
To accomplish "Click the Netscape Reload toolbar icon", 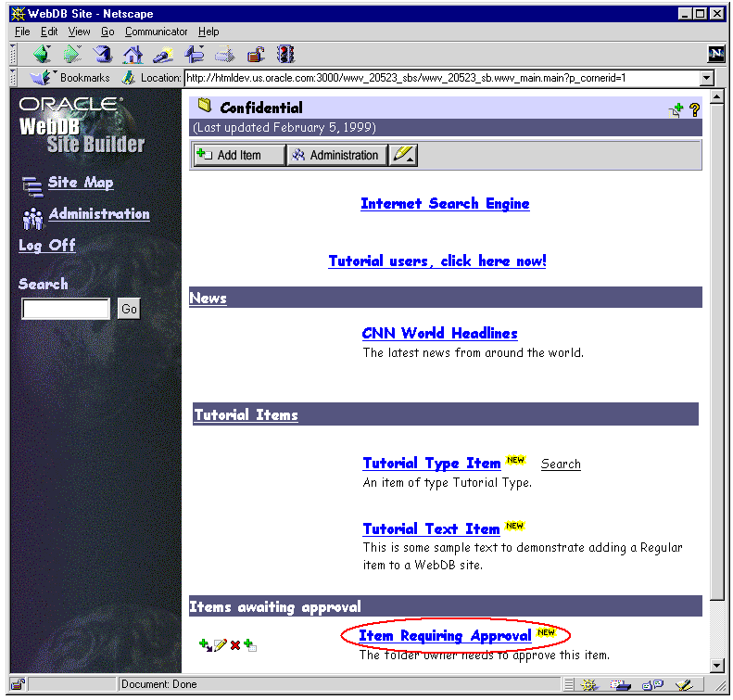I will click(103, 55).
